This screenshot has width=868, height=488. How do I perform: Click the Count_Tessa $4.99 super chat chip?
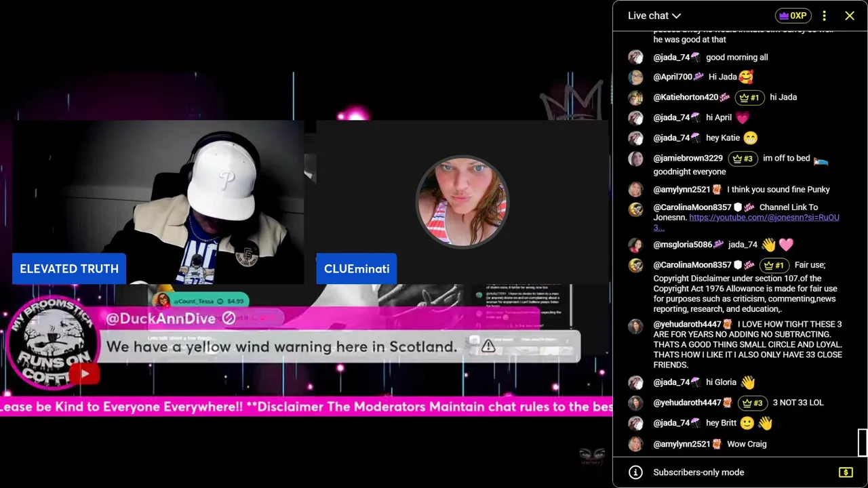coord(201,300)
